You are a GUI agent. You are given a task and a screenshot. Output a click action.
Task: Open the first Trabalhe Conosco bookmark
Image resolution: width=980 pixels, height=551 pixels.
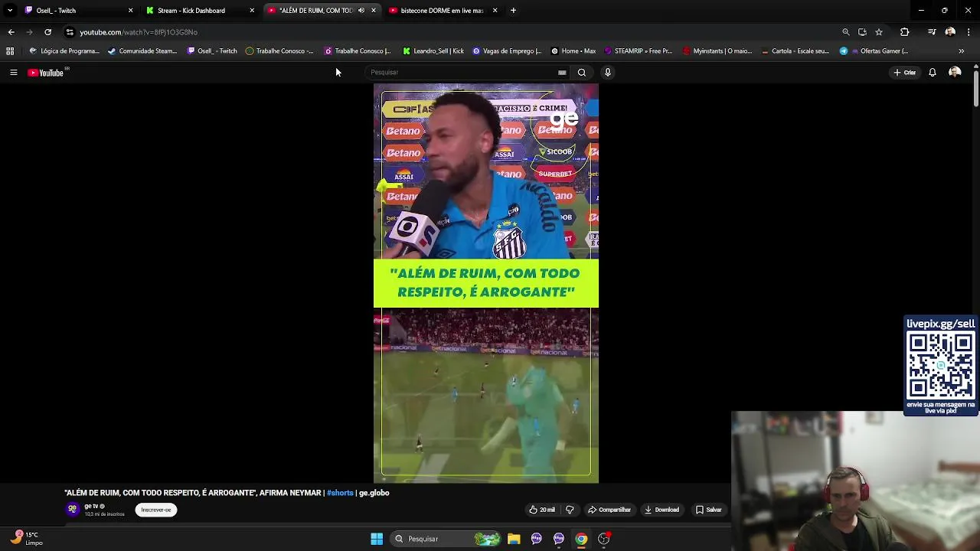pyautogui.click(x=279, y=51)
